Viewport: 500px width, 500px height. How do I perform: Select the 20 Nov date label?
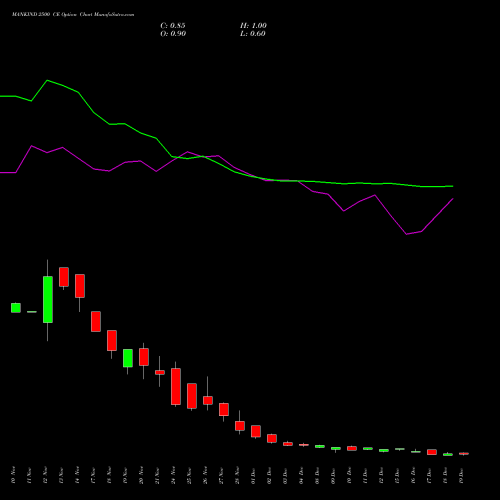[x=141, y=475]
